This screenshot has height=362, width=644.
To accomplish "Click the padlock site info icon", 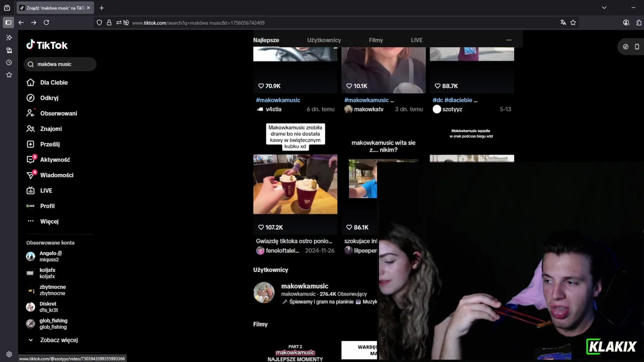I will (109, 23).
